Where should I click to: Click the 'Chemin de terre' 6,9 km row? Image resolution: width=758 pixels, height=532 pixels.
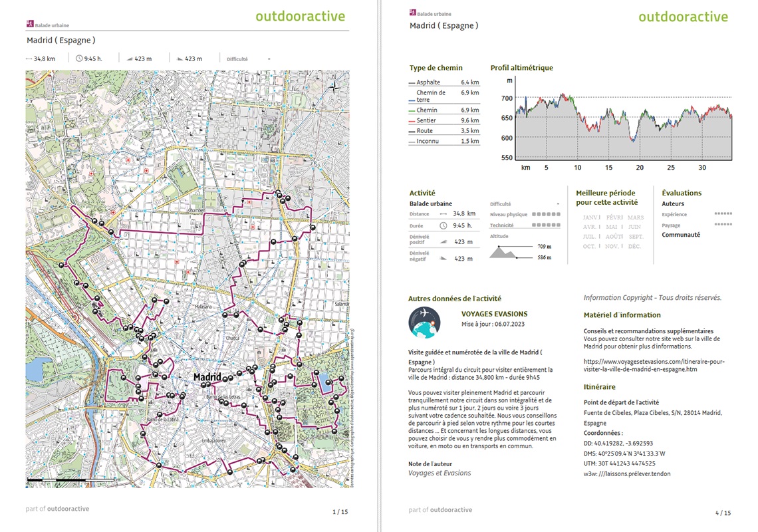(x=444, y=96)
